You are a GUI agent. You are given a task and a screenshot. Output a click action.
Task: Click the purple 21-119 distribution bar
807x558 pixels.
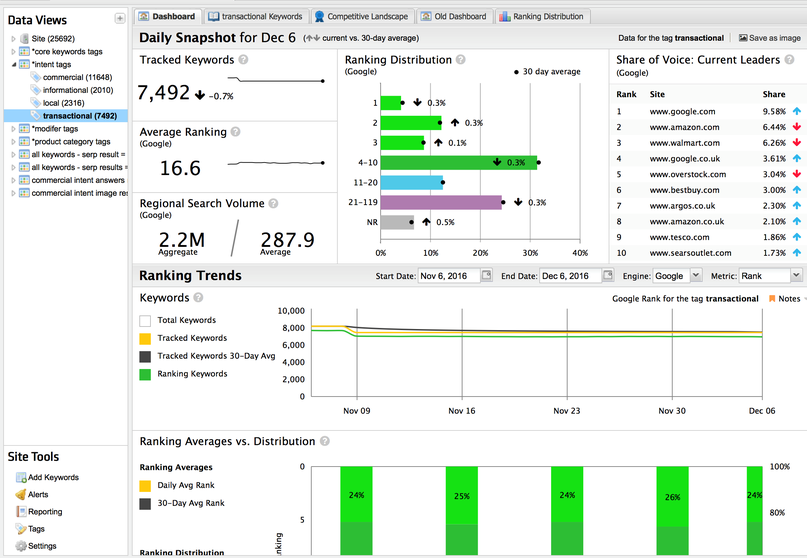pos(441,202)
